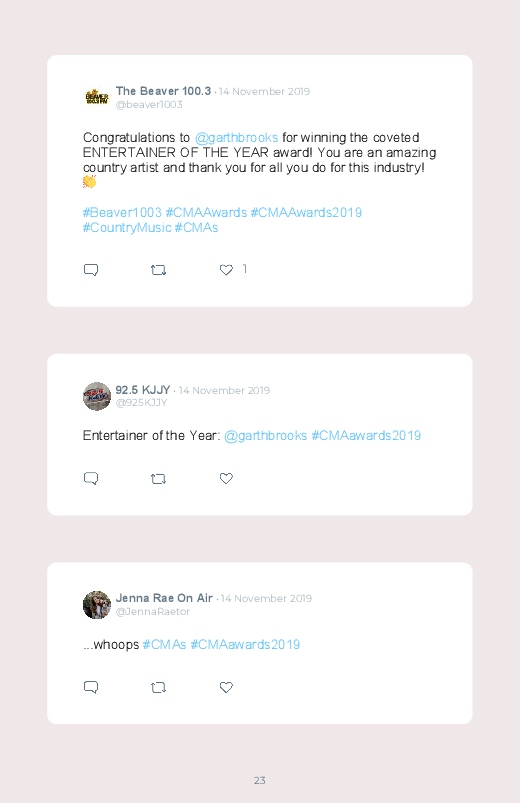The height and width of the screenshot is (803, 520).
Task: Open the #CountryMusic hashtag link
Action: tap(127, 227)
